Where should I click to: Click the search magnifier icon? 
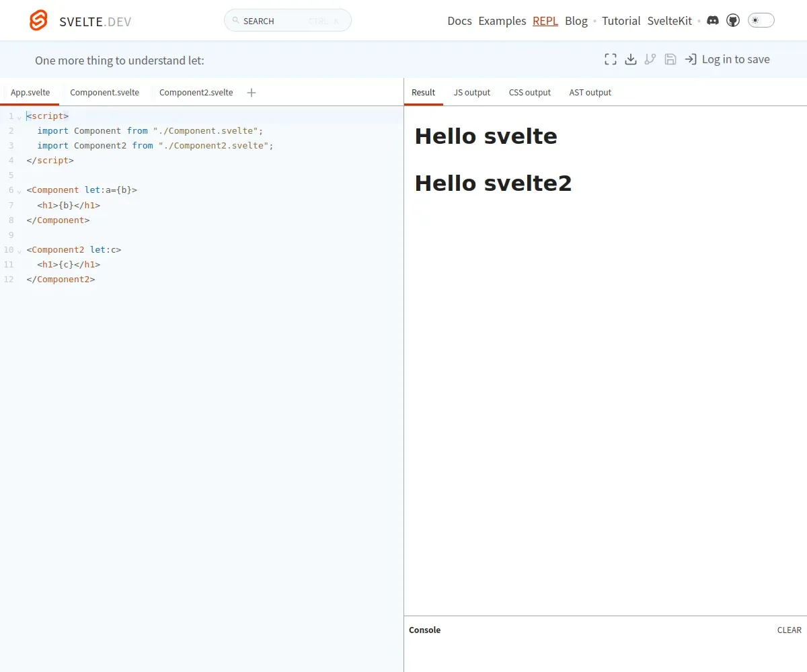tap(235, 21)
